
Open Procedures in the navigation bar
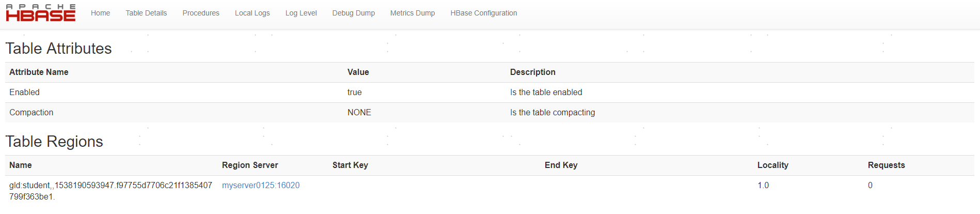[x=201, y=13]
